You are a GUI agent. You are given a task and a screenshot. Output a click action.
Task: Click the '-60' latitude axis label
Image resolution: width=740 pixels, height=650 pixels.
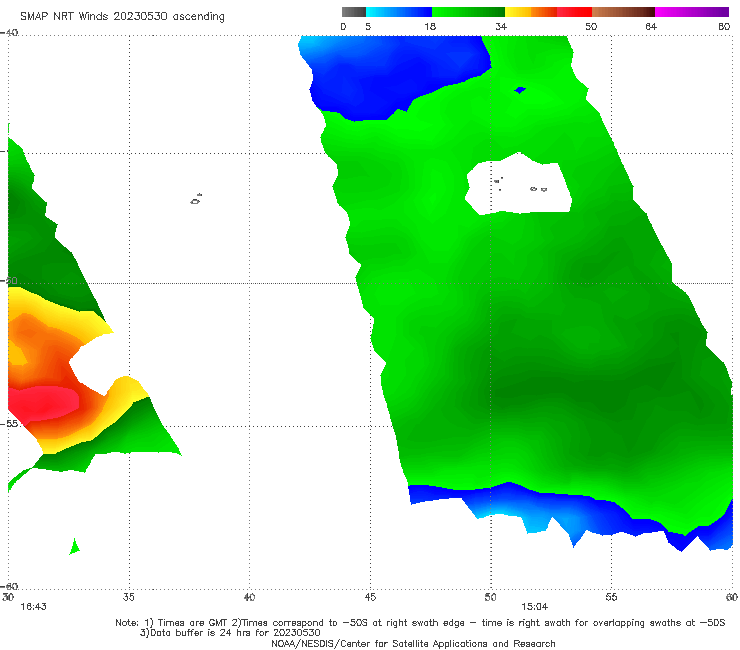(x=9, y=586)
